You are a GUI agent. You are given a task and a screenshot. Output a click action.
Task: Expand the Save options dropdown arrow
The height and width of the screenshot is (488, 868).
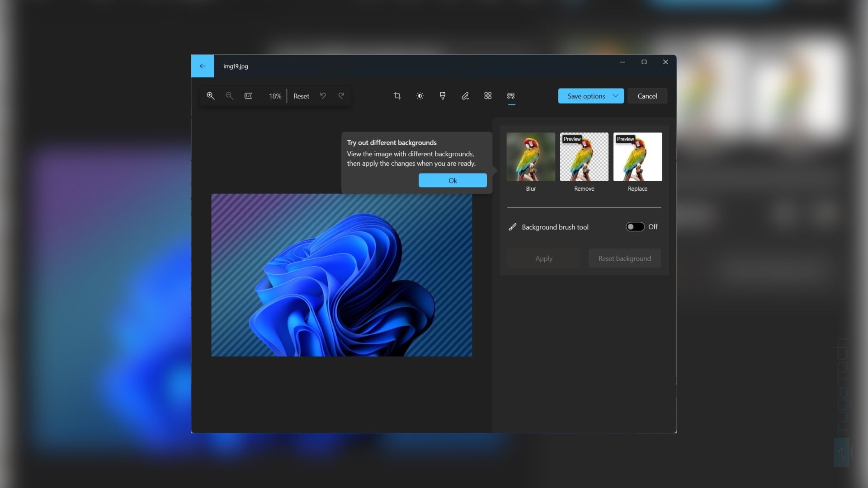(615, 96)
